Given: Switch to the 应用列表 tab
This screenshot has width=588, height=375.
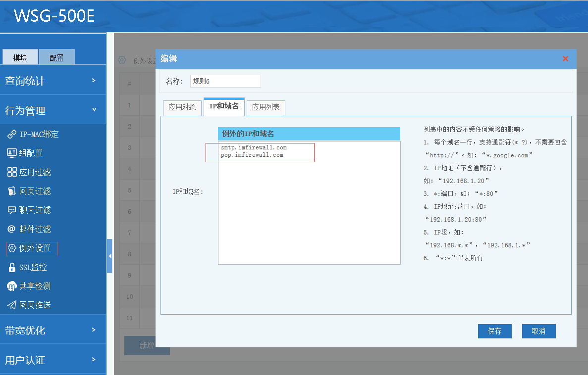Looking at the screenshot, I should [x=266, y=107].
